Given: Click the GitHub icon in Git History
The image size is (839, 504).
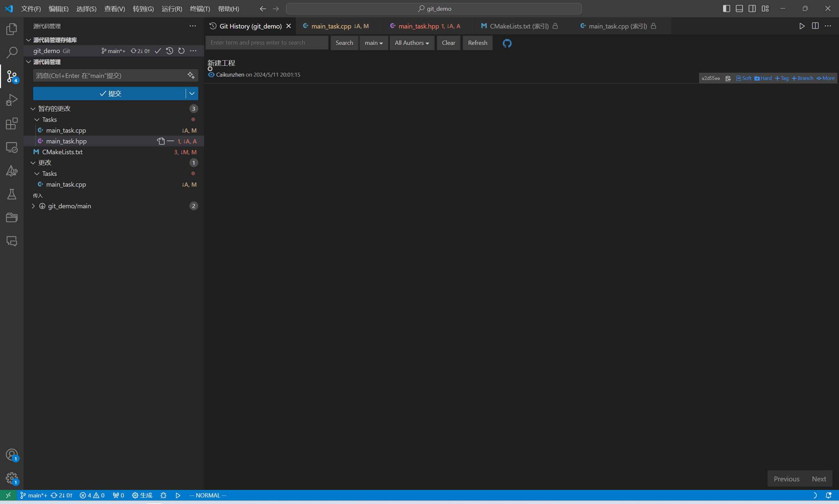Looking at the screenshot, I should click(x=507, y=43).
